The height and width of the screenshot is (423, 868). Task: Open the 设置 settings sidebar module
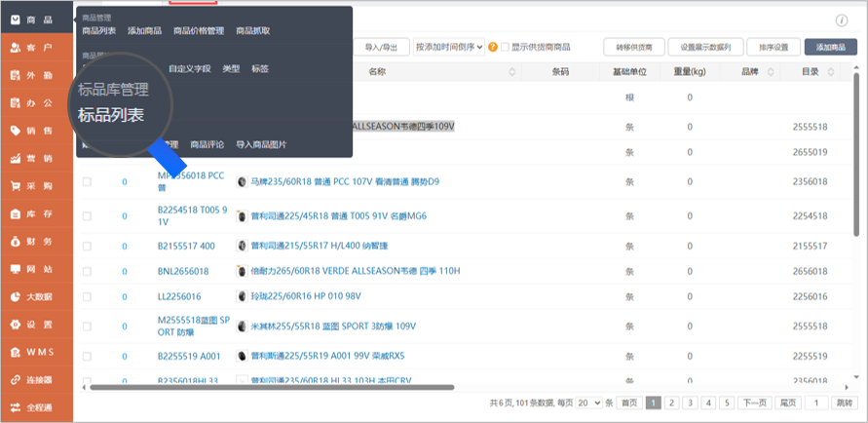tap(36, 325)
